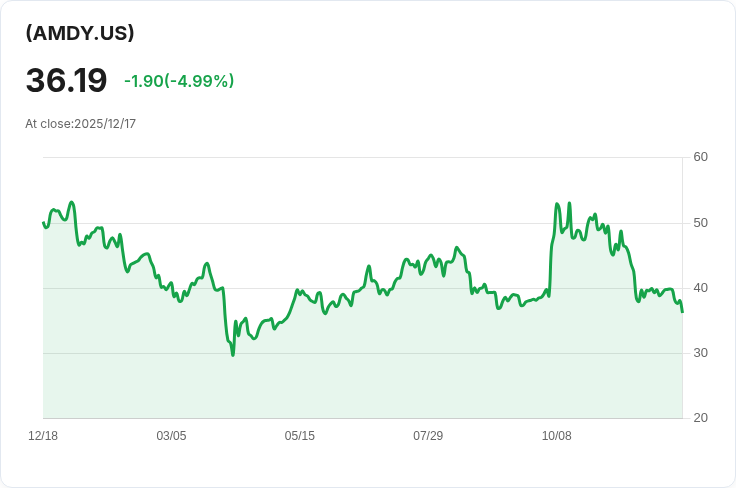Choose the 07/29 date label
The image size is (736, 488).
coord(428,436)
